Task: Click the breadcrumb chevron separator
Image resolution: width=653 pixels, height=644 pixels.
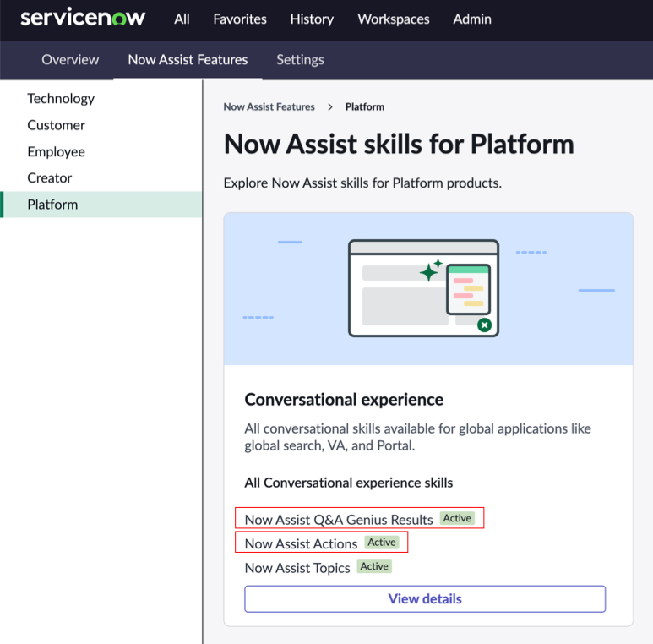Action: pyautogui.click(x=330, y=107)
